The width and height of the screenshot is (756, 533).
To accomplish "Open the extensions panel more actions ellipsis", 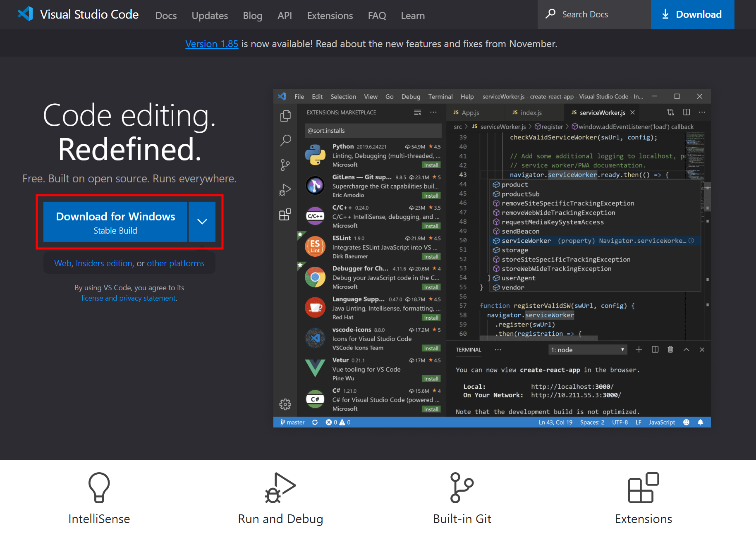I will (x=433, y=112).
